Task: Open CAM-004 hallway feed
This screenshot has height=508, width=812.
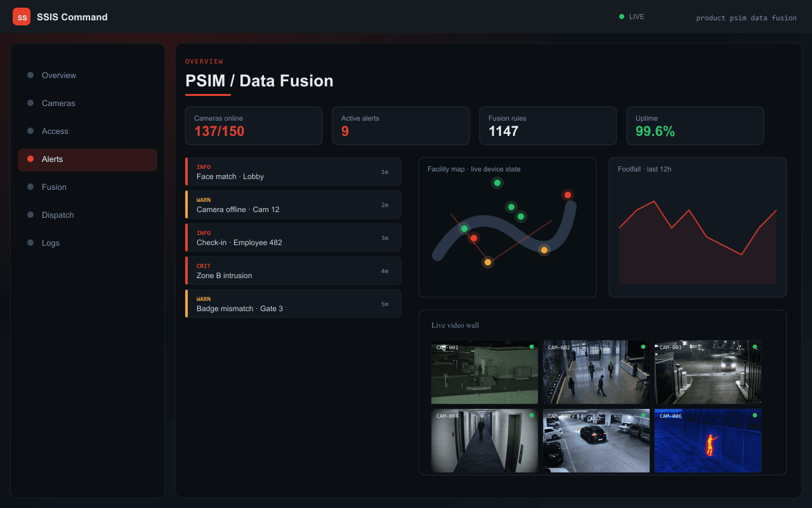Action: coord(485,441)
